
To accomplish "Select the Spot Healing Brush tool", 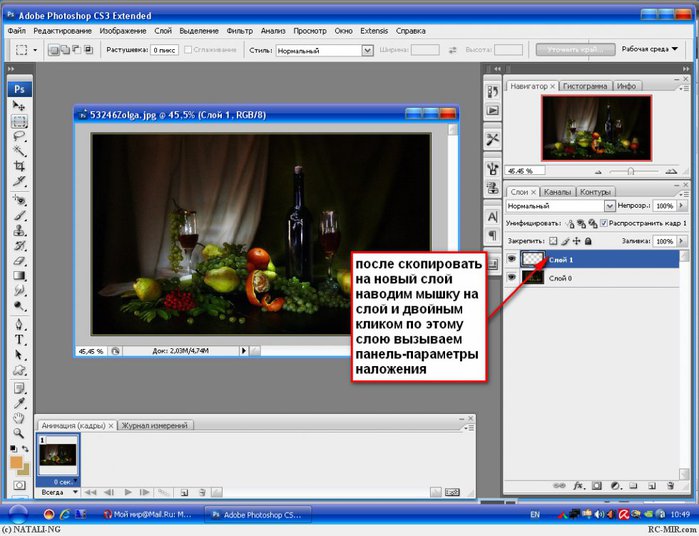I will pyautogui.click(x=19, y=200).
